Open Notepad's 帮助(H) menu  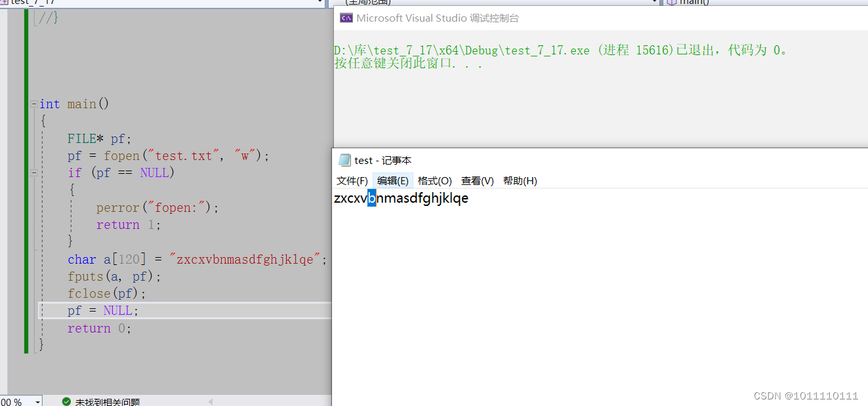520,181
